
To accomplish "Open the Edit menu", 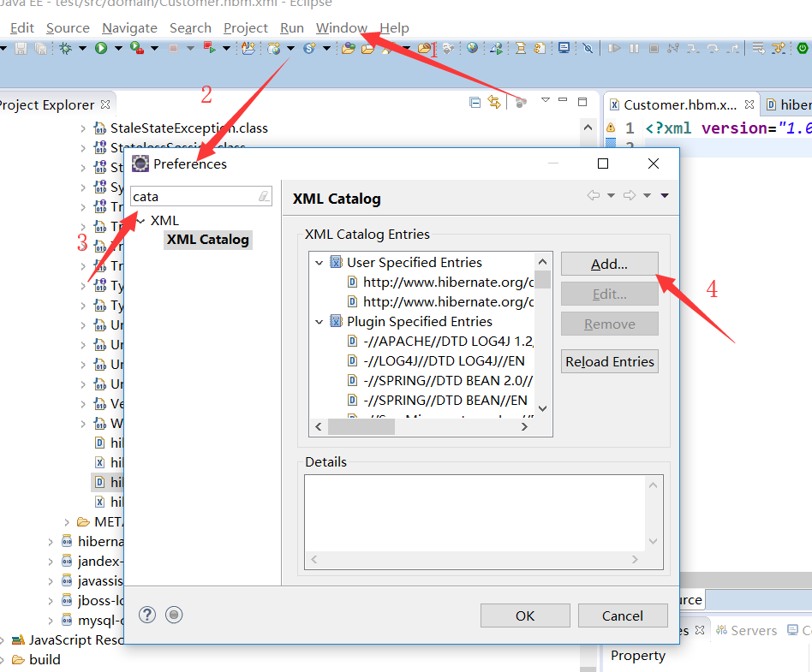I will tap(21, 28).
